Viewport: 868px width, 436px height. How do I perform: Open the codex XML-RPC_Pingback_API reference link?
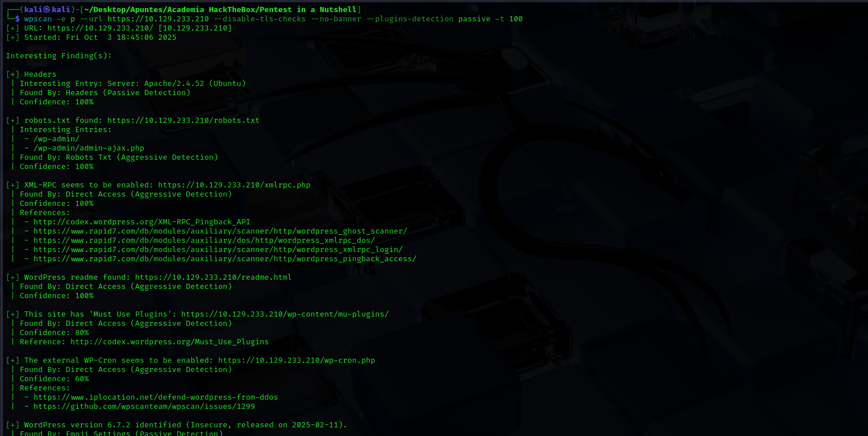[141, 222]
